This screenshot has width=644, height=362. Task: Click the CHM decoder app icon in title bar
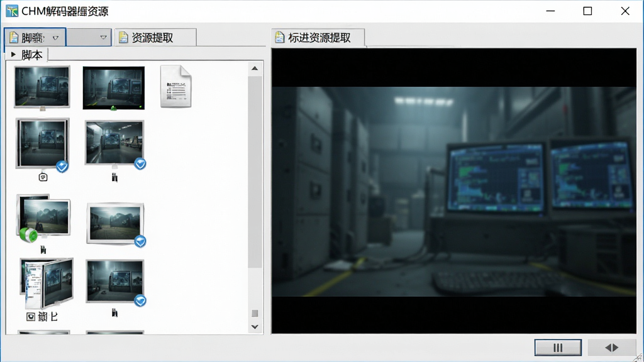click(x=12, y=11)
